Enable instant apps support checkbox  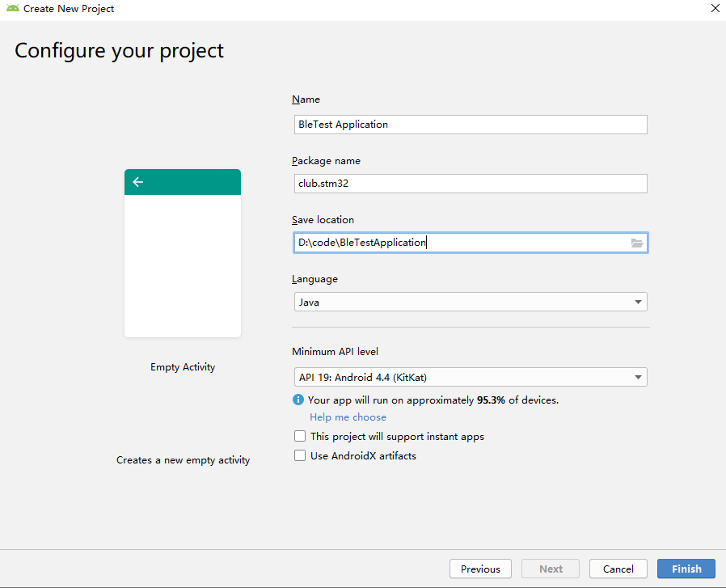tap(300, 437)
